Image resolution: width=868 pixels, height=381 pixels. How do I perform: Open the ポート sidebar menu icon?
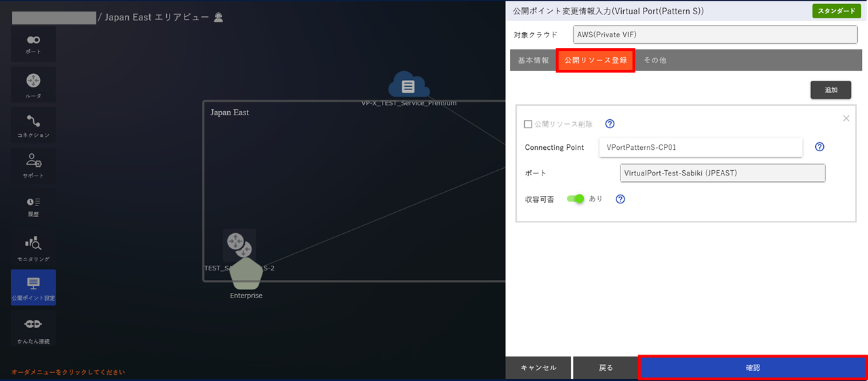pos(33,44)
